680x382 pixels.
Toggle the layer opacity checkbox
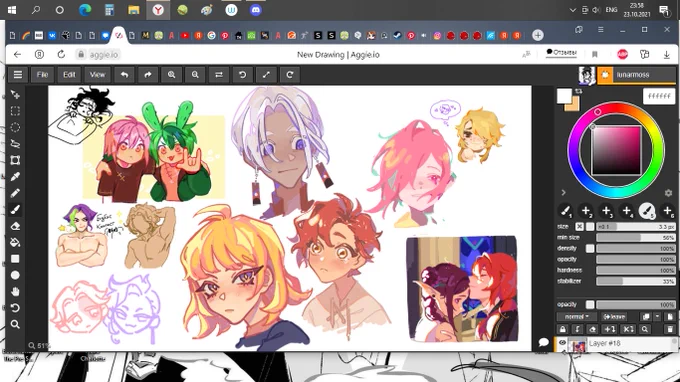pos(590,304)
